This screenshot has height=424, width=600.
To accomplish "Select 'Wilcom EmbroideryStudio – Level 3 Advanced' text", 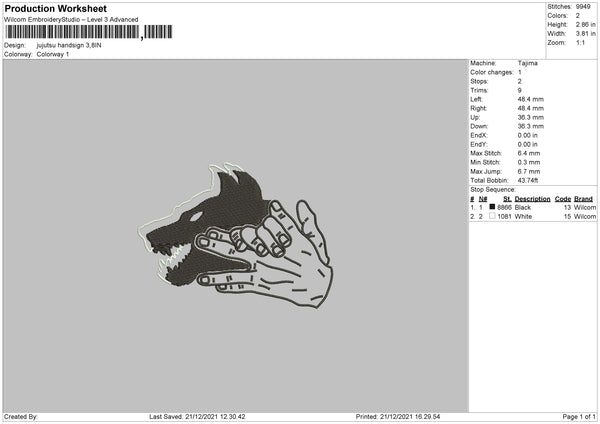I will tap(71, 20).
